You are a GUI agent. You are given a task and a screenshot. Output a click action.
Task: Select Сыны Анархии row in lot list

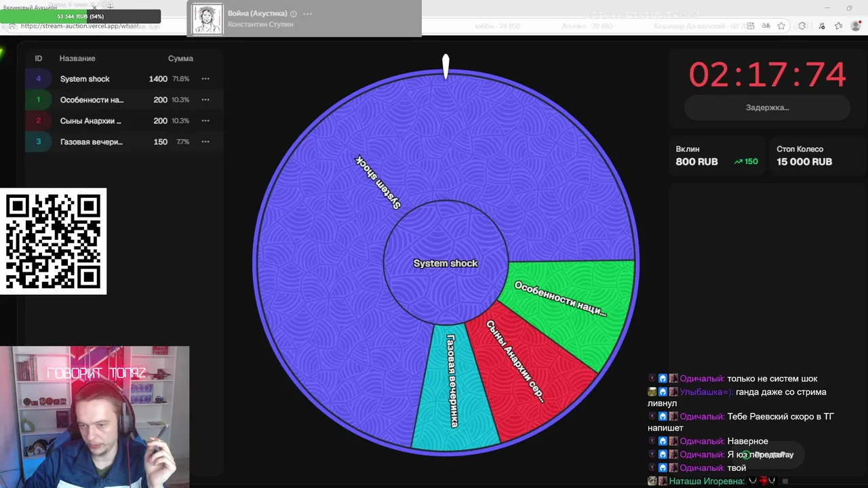coord(123,121)
